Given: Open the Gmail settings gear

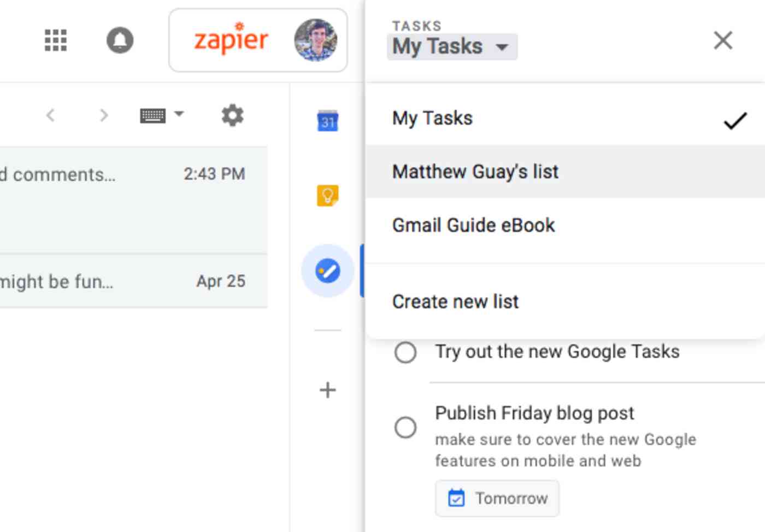Looking at the screenshot, I should pyautogui.click(x=232, y=115).
